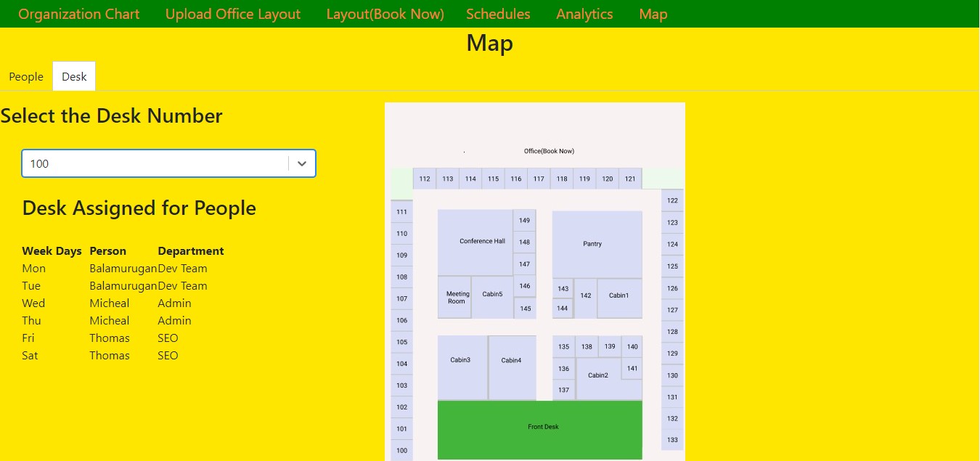Screen dimensions: 980x461
Task: Select desk 133 on the right column
Action: (x=672, y=440)
